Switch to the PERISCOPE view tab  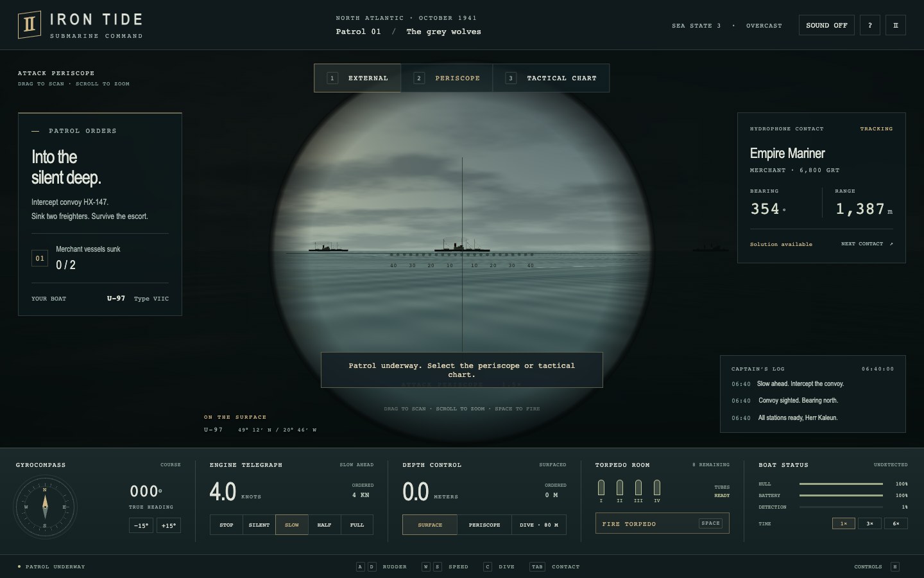tap(447, 78)
